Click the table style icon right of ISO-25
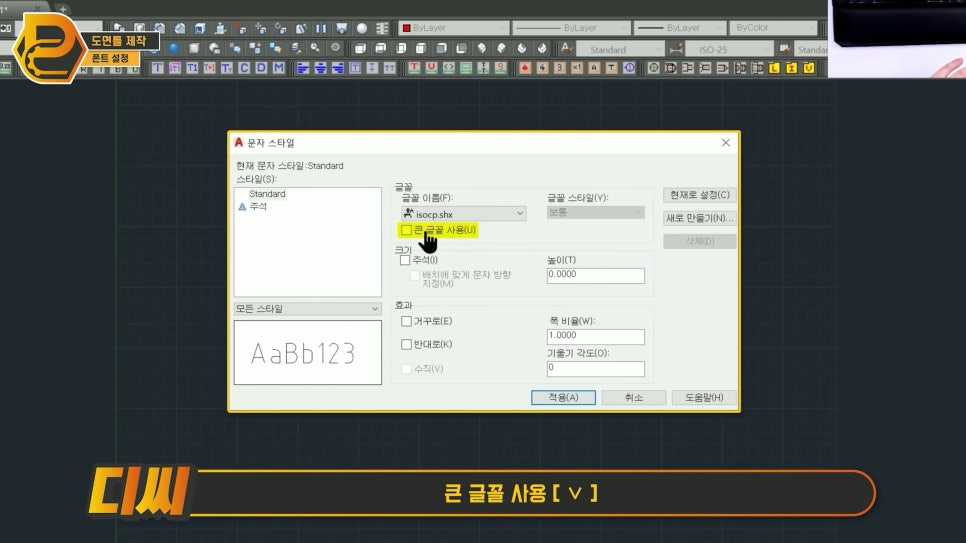 coord(785,48)
